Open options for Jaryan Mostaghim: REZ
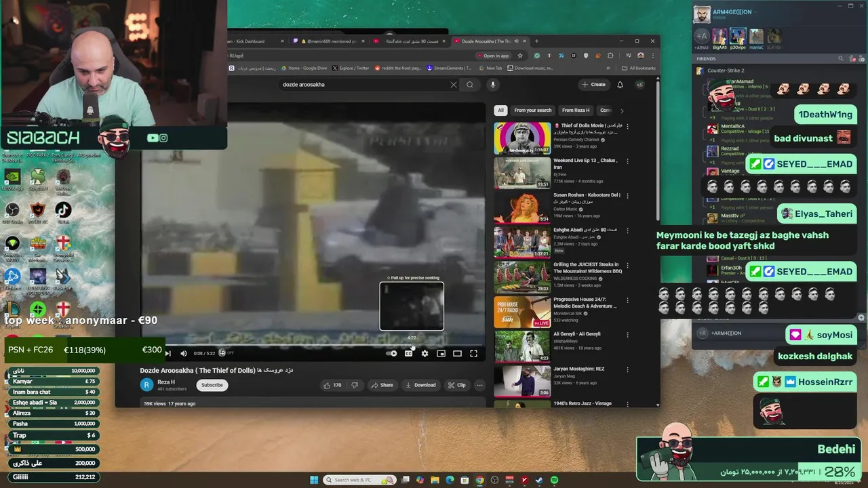The height and width of the screenshot is (488, 868). tap(627, 369)
